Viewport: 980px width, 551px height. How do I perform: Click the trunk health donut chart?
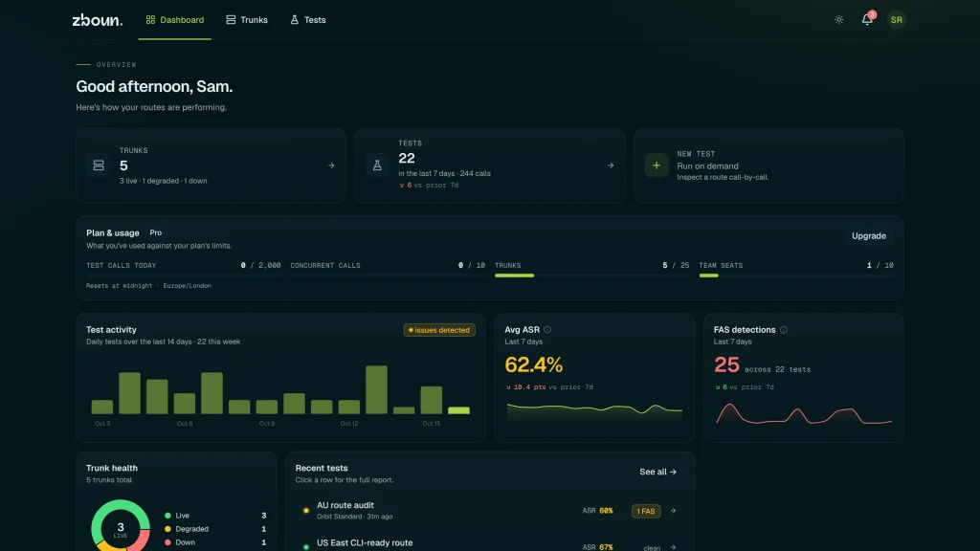click(x=121, y=525)
